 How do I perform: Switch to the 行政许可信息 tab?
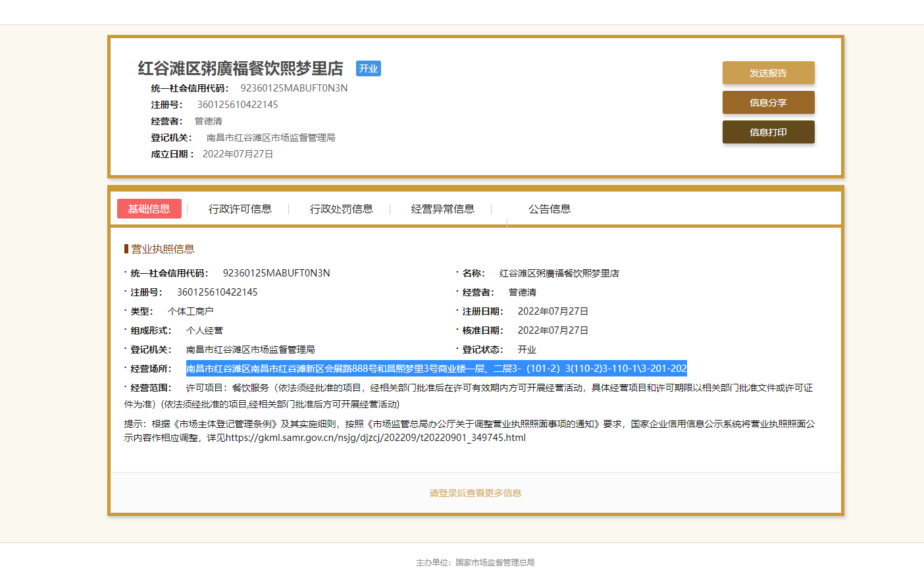(x=240, y=209)
